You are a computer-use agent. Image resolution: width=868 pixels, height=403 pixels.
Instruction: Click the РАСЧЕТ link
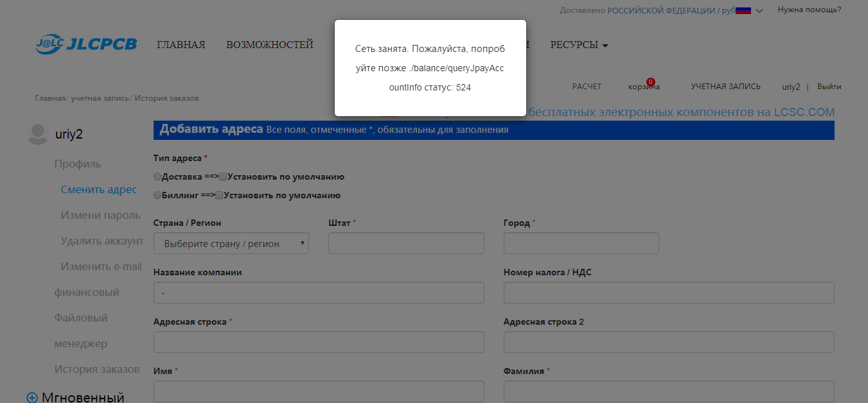(587, 87)
